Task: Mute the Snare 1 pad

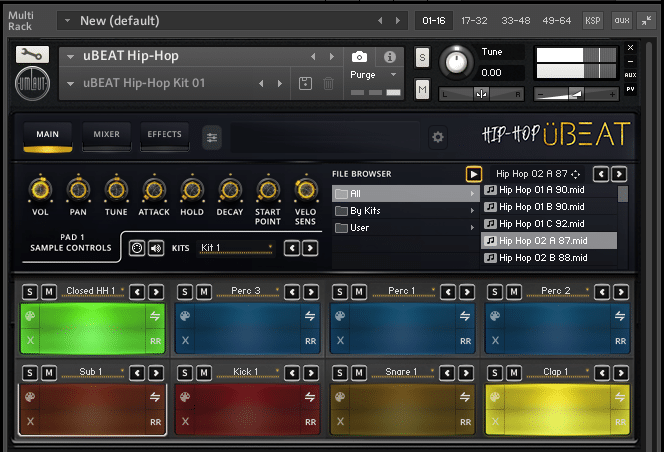Action: tap(359, 373)
